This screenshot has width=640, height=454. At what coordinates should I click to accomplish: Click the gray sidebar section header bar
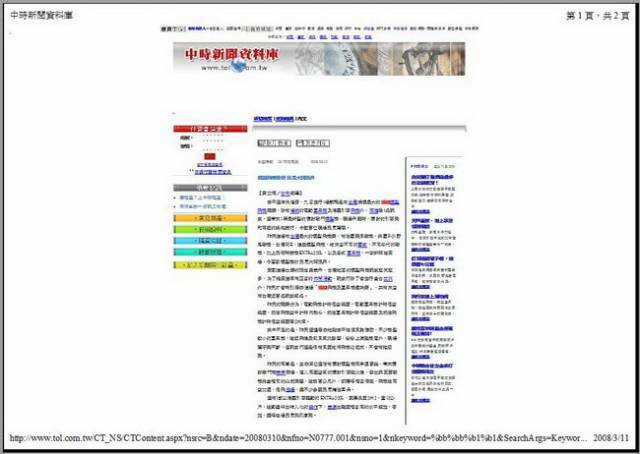tap(210, 188)
